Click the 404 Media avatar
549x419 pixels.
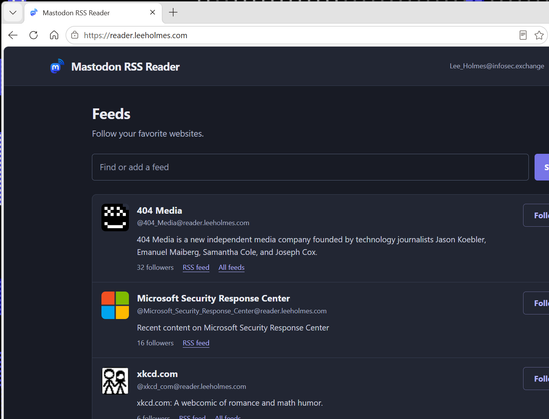[x=115, y=217]
